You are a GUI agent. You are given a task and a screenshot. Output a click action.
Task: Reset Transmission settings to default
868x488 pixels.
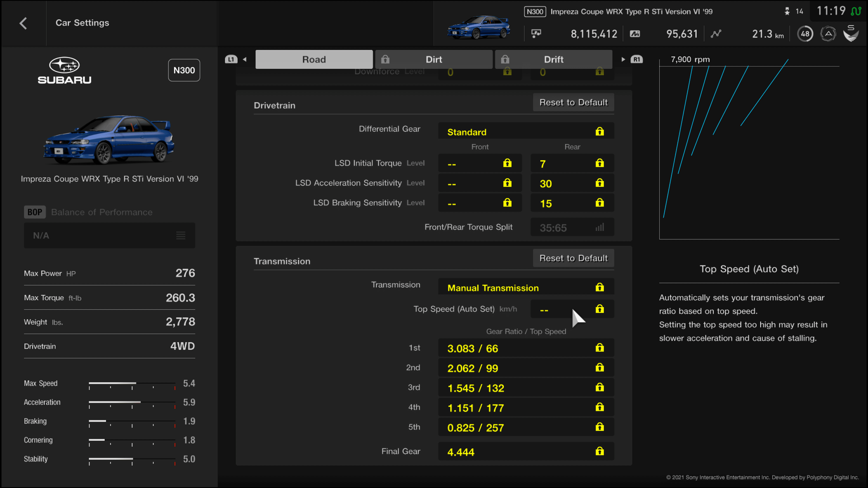click(573, 258)
